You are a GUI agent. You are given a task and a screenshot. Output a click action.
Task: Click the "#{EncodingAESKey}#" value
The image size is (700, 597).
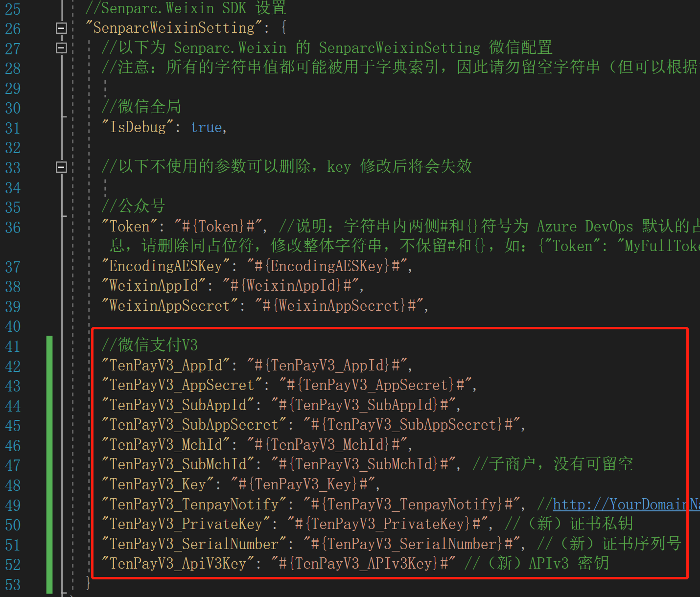click(x=328, y=266)
